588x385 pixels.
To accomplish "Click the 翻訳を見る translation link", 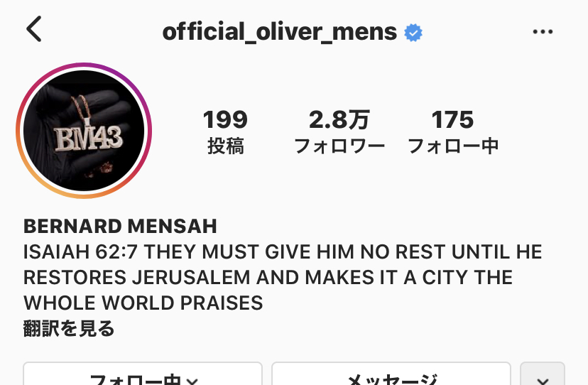I will [x=69, y=328].
